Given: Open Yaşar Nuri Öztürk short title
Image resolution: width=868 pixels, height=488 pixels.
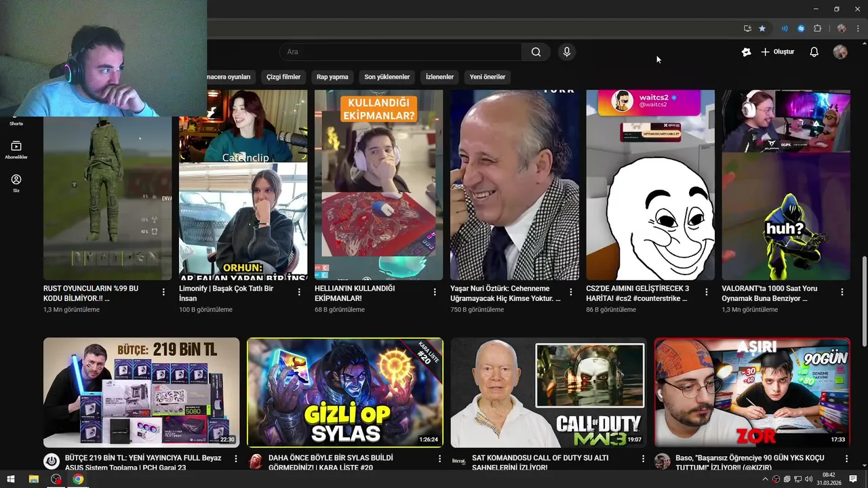Looking at the screenshot, I should pyautogui.click(x=506, y=293).
